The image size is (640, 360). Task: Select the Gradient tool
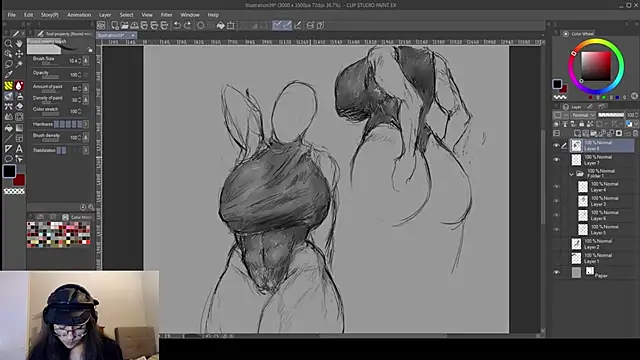19,128
